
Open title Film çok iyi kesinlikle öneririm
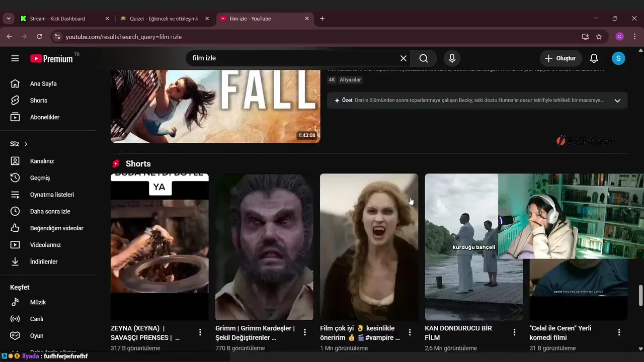point(360,333)
